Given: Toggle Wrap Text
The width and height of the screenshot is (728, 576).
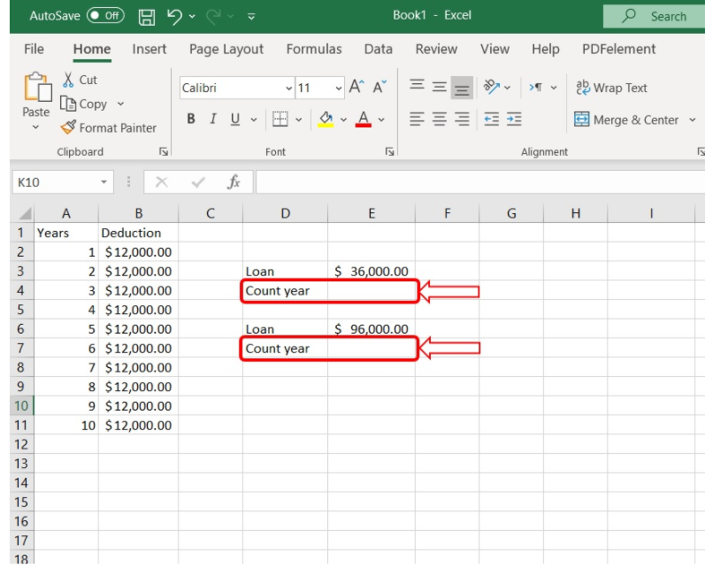Looking at the screenshot, I should [611, 88].
